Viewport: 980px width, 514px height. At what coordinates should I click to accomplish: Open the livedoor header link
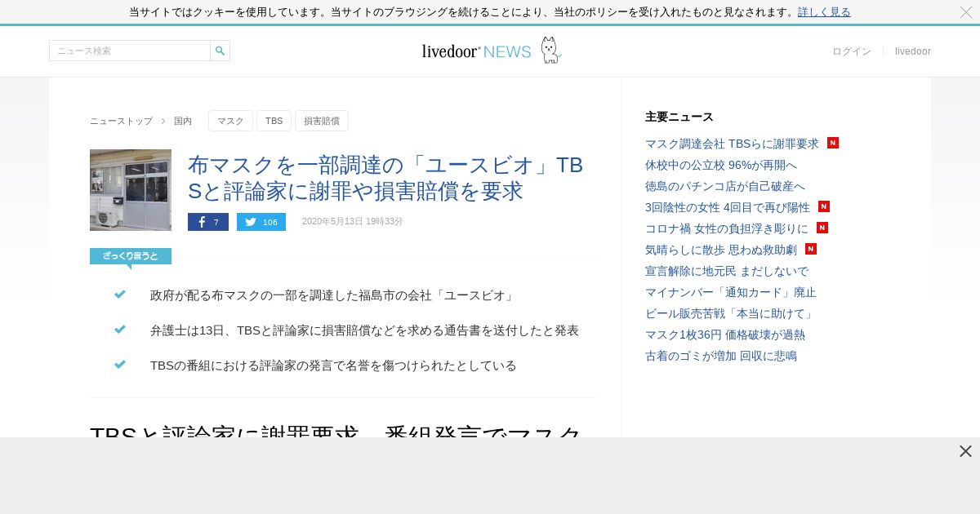[x=913, y=51]
